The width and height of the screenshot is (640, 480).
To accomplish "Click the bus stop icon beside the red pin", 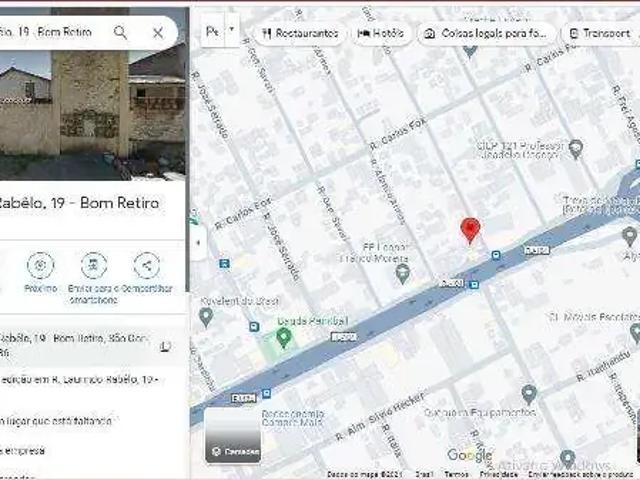I will pyautogui.click(x=495, y=254).
